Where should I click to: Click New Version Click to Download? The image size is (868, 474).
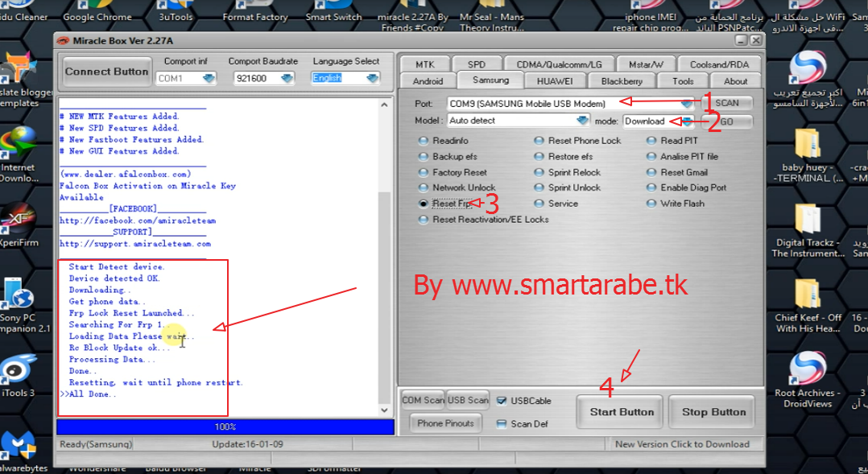point(682,444)
